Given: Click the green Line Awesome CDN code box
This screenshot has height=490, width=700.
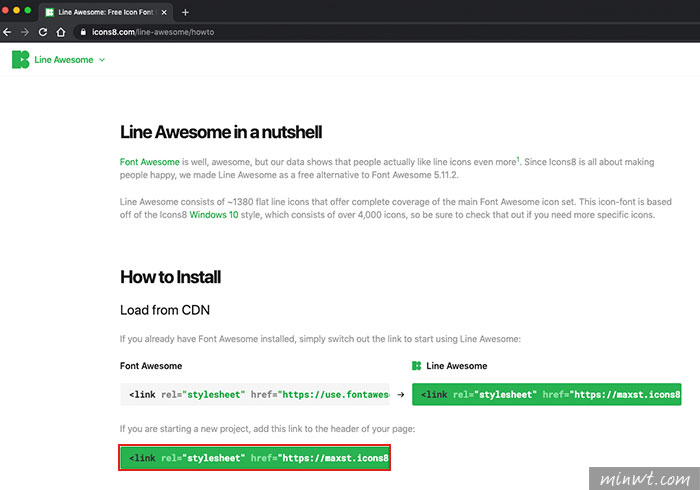Looking at the screenshot, I should tap(546, 394).
